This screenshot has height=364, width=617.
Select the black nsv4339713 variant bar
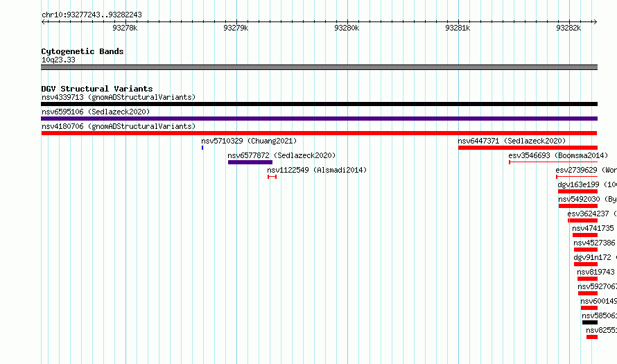[x=319, y=104]
